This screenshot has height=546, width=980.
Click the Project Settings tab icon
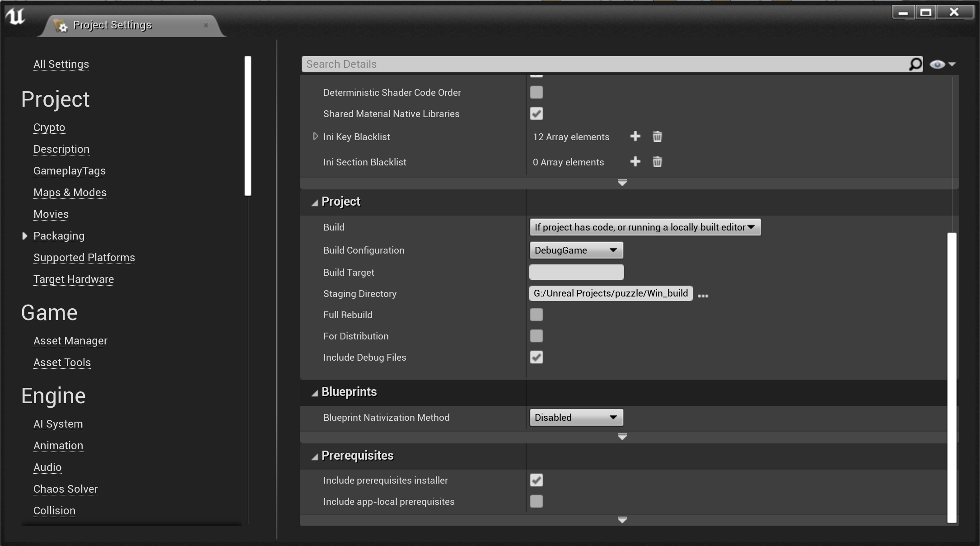pos(62,25)
